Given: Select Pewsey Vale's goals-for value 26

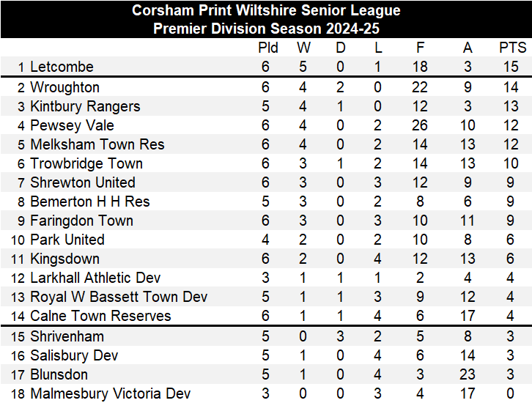Looking at the screenshot, I should pos(420,125).
